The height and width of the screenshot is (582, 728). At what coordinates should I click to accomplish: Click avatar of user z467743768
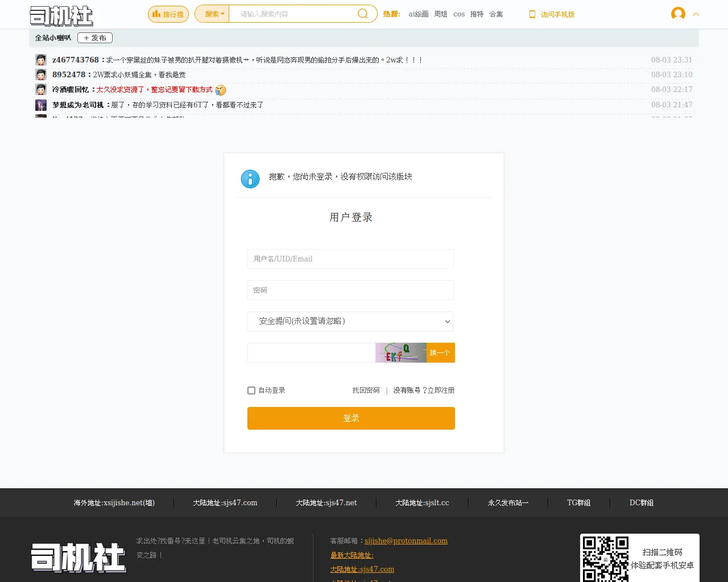[x=41, y=60]
